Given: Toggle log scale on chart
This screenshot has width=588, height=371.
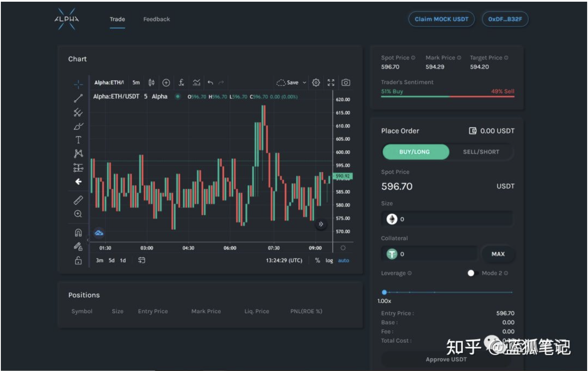Looking at the screenshot, I should [x=329, y=261].
